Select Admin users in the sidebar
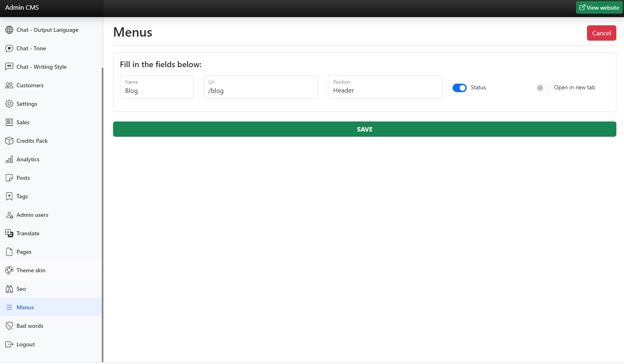Screen dimensions: 624x364 pyautogui.click(x=32, y=215)
